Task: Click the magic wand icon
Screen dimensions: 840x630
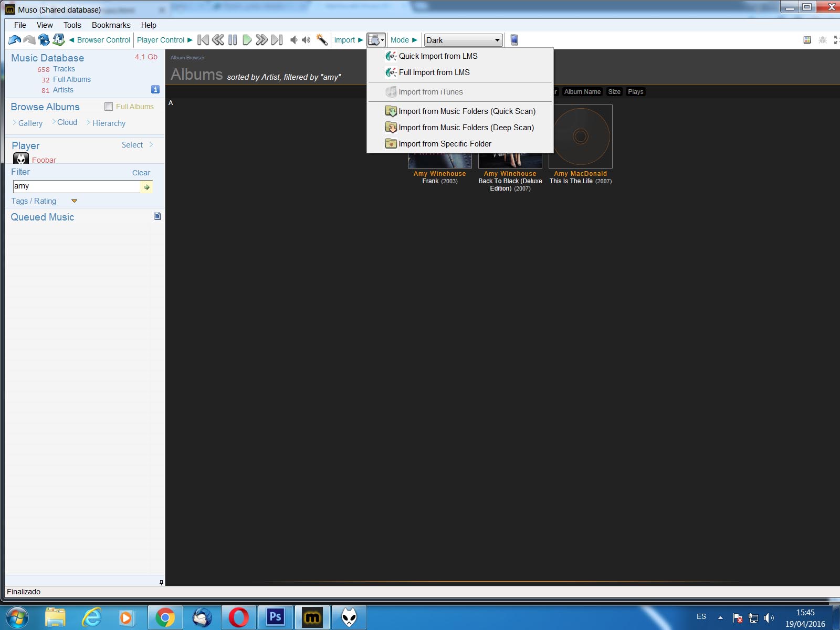Action: pyautogui.click(x=322, y=40)
